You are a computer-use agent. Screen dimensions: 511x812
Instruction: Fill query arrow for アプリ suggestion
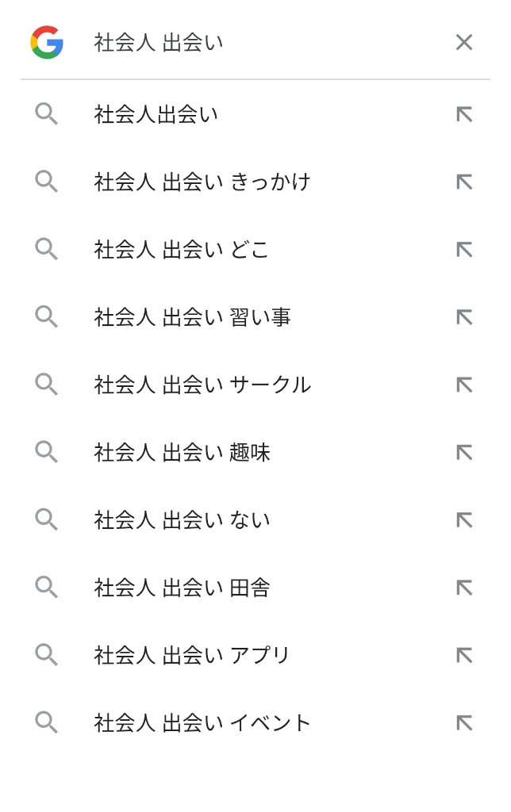click(464, 655)
